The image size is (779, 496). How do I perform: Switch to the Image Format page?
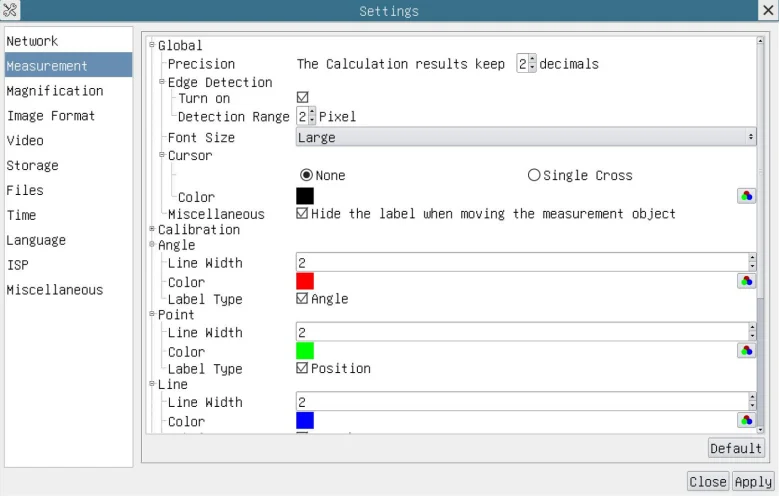[x=50, y=116]
